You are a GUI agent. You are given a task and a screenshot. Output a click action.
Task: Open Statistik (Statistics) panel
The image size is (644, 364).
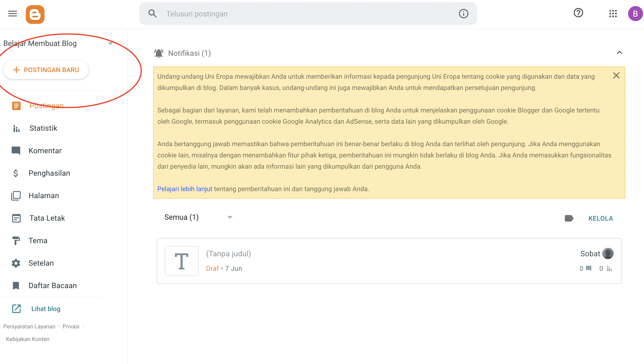tap(43, 128)
